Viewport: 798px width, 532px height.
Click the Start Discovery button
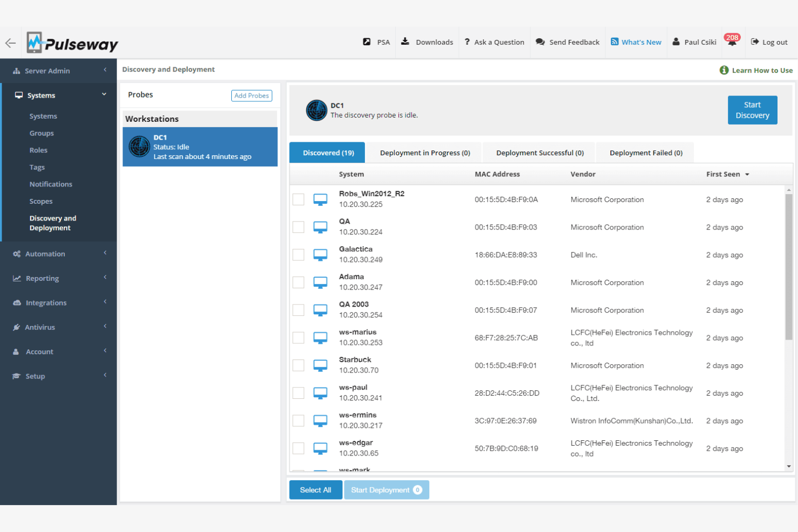tap(752, 110)
